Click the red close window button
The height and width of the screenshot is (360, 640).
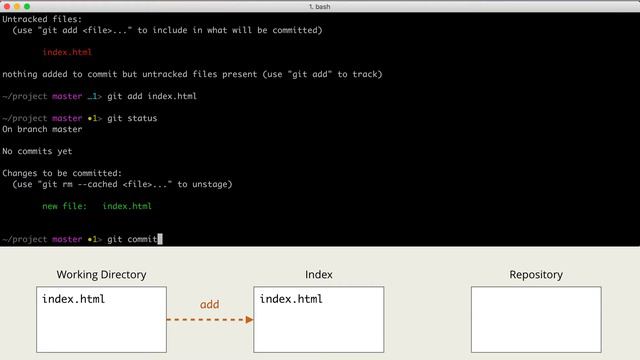(x=7, y=6)
